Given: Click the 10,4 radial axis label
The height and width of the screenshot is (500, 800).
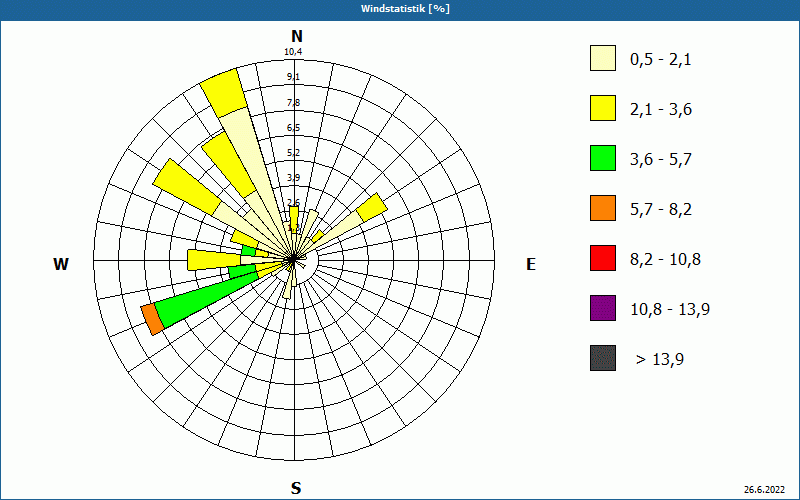Looking at the screenshot, I should tap(293, 52).
